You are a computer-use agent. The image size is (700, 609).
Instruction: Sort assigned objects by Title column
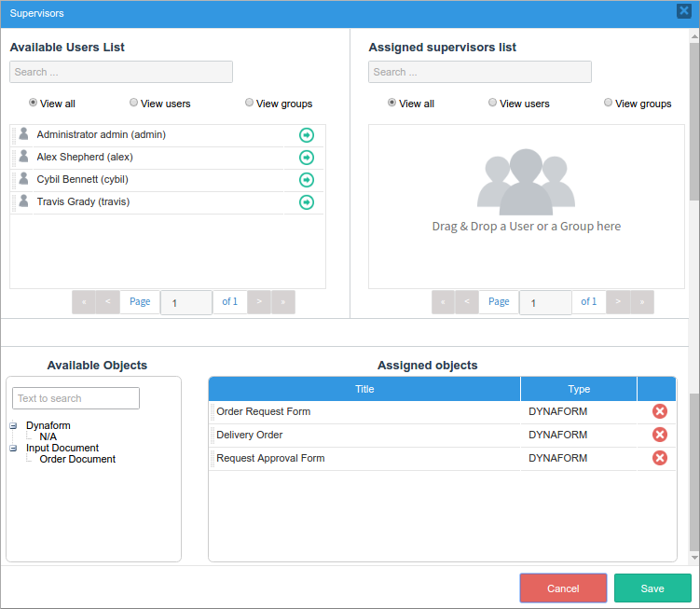tap(364, 389)
